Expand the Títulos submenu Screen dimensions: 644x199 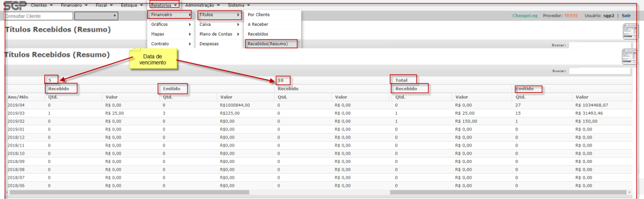pos(219,15)
